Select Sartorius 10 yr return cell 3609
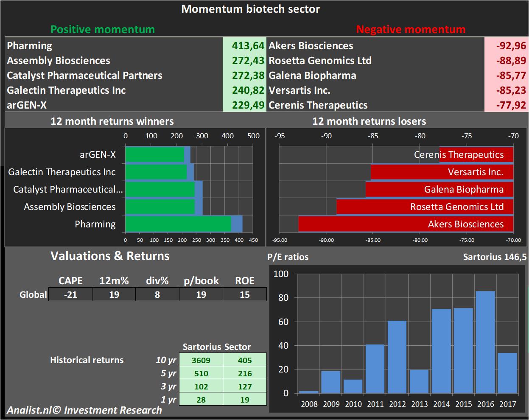529x420 pixels. (x=201, y=360)
